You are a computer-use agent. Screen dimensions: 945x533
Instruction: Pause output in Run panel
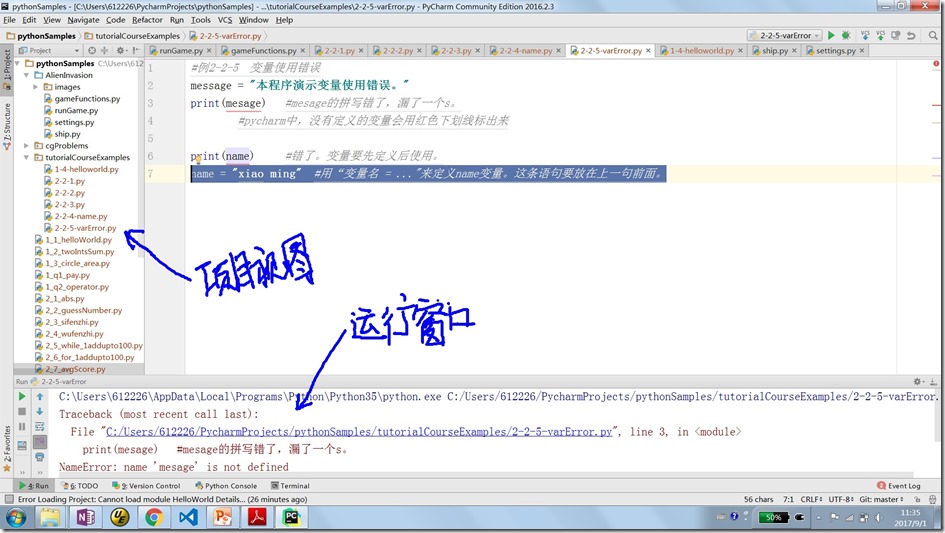[x=22, y=427]
